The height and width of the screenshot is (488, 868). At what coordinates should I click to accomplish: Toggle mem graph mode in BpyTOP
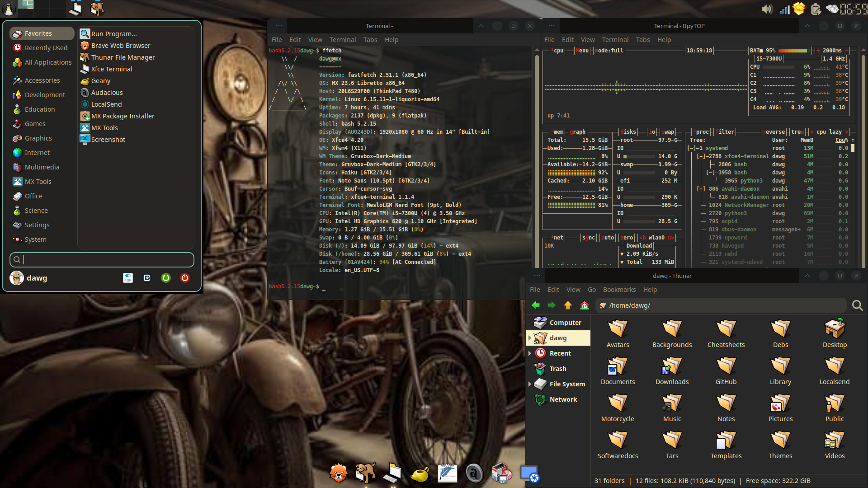(577, 132)
